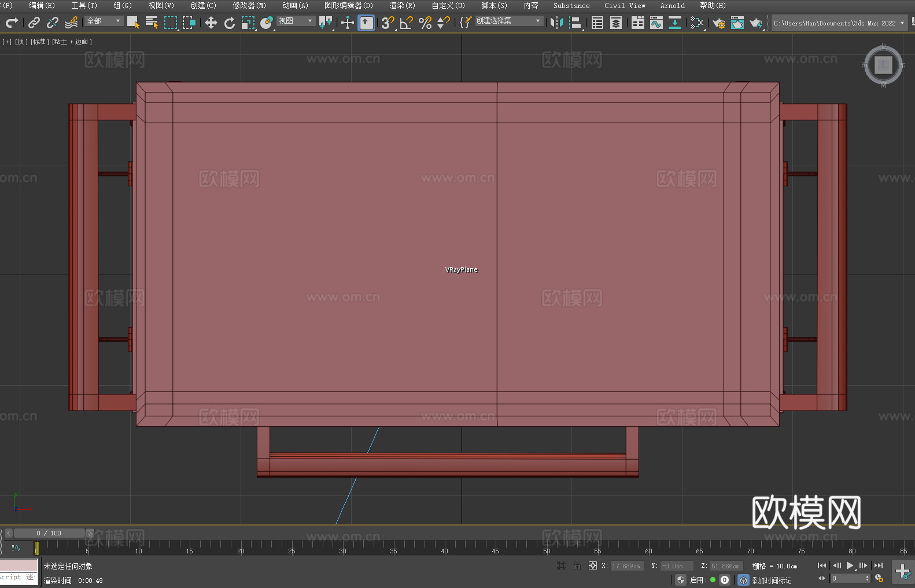
Task: Click the Use Pivot Point Center icon
Action: click(326, 23)
